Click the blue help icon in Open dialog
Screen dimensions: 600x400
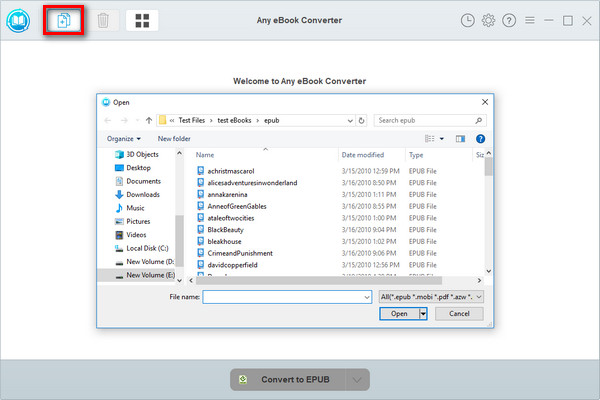[x=480, y=139]
